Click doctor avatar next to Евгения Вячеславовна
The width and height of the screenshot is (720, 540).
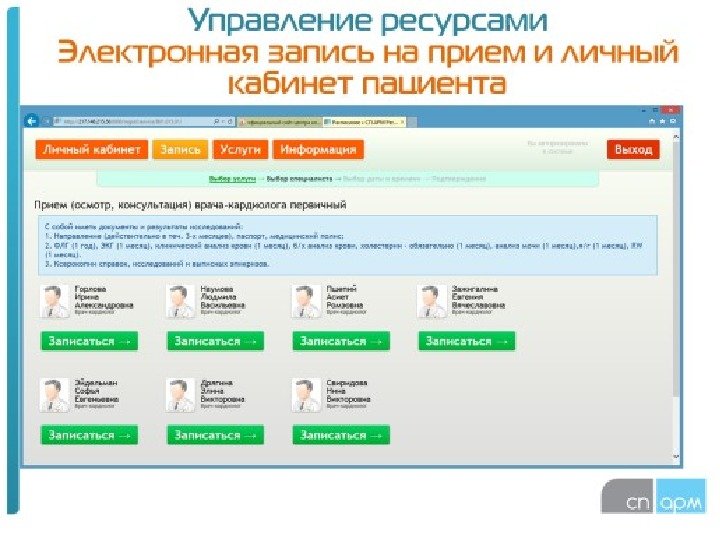pyautogui.click(x=432, y=301)
